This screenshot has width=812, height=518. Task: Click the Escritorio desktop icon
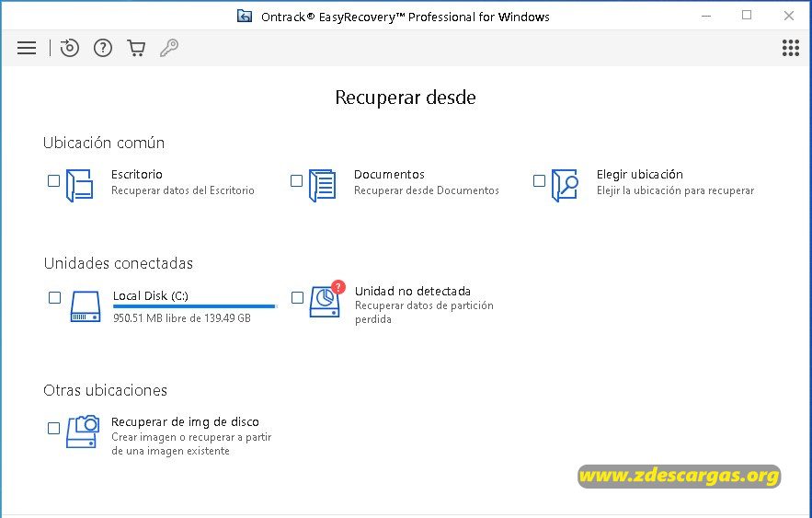click(80, 185)
